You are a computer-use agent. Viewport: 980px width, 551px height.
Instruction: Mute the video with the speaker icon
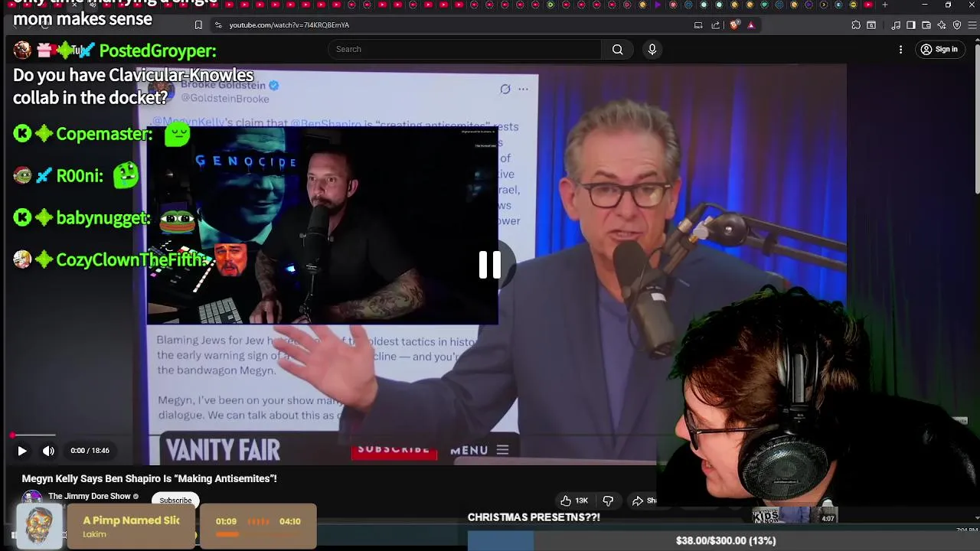pos(48,451)
